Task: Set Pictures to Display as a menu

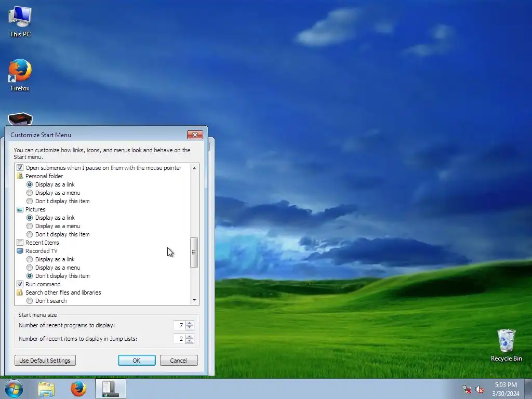Action: pyautogui.click(x=30, y=226)
